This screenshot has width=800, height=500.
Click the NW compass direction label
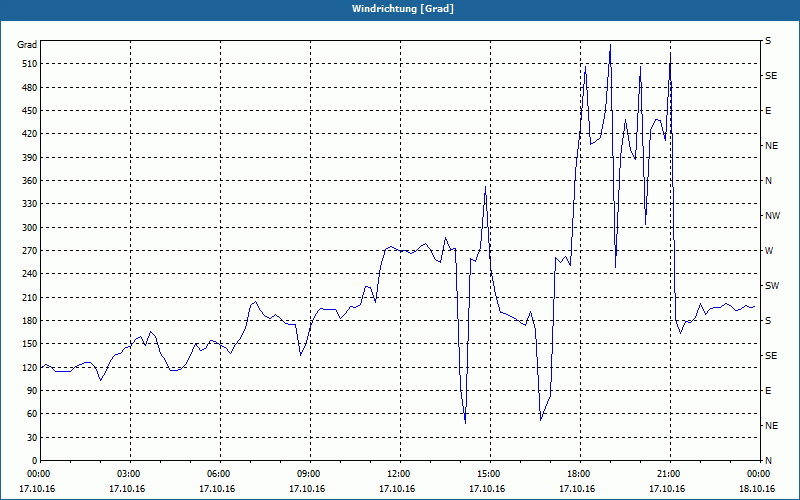(x=772, y=216)
